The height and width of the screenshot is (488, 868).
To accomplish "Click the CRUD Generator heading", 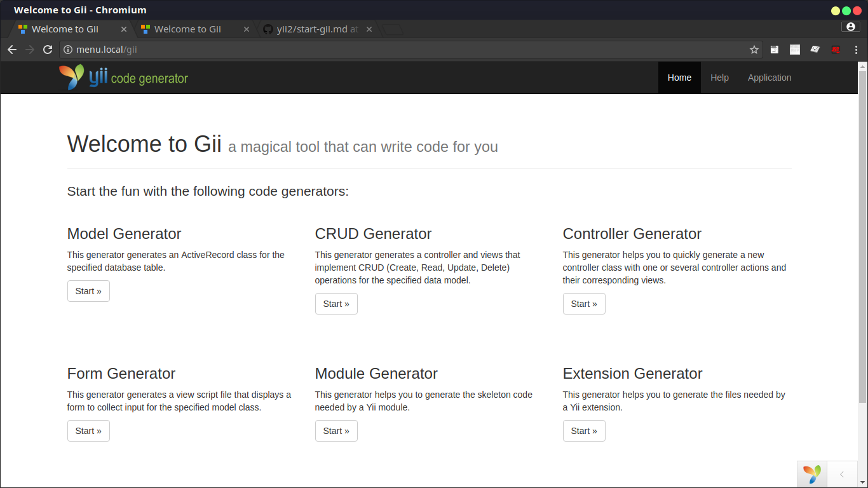I will click(374, 234).
